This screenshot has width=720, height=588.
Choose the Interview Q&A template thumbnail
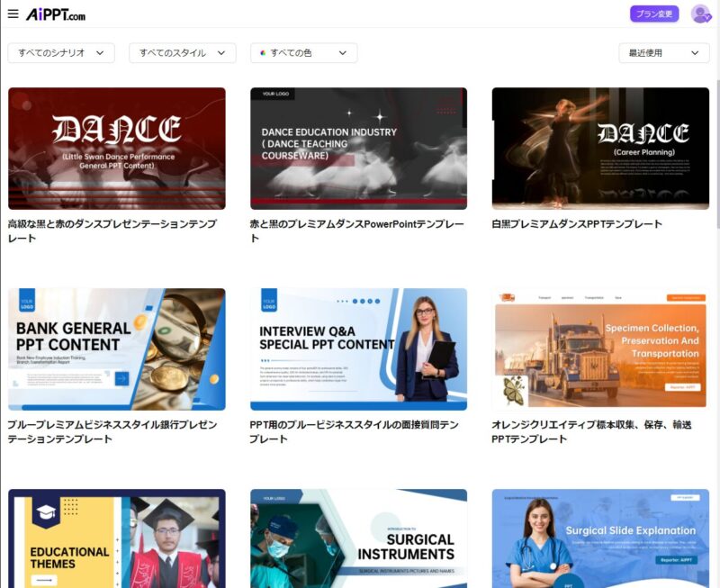(x=358, y=349)
